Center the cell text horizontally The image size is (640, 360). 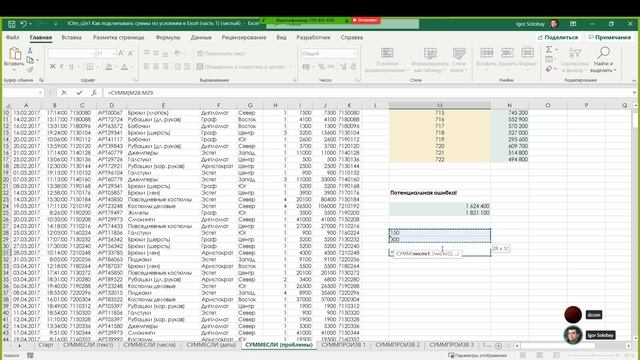click(x=156, y=67)
